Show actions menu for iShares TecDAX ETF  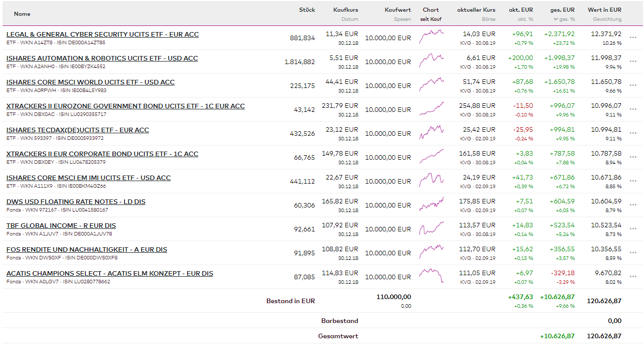[633, 133]
